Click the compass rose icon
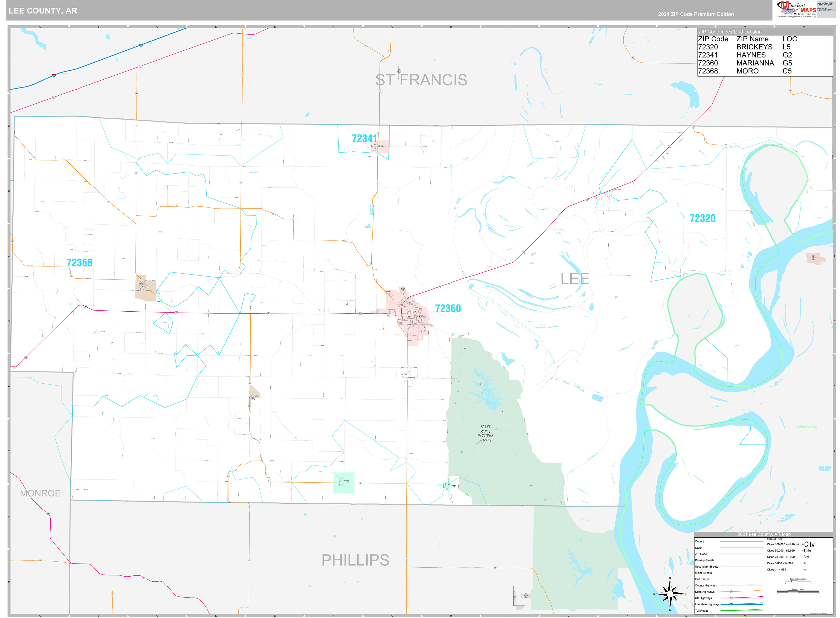This screenshot has width=840, height=618. point(670,594)
